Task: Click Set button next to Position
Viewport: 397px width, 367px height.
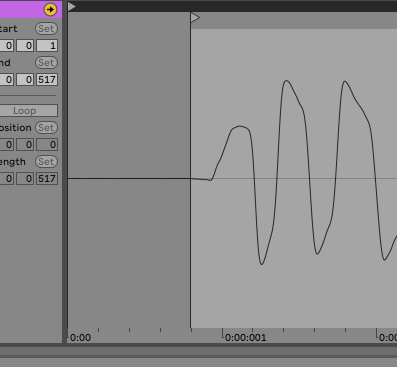Action: (x=46, y=128)
